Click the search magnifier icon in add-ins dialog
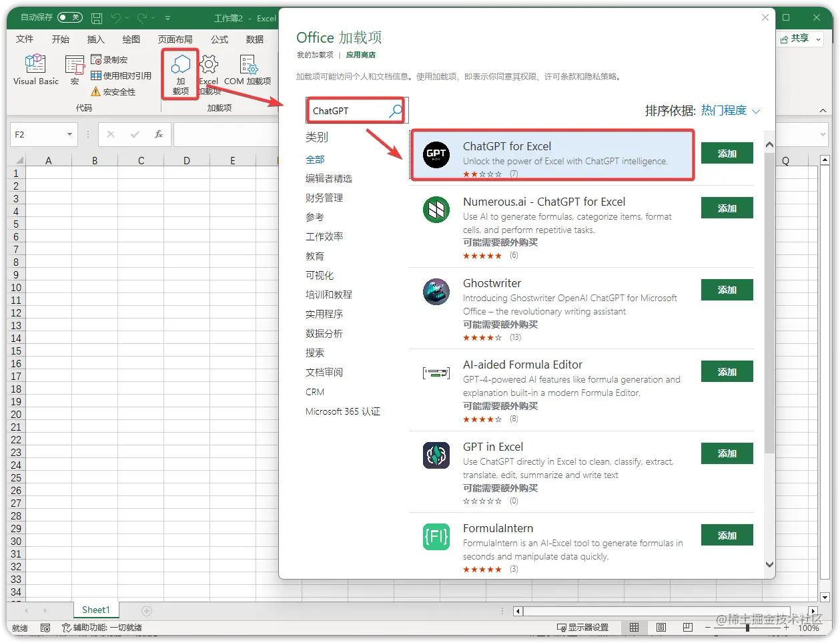Viewport: 840px width, 643px height. 396,110
